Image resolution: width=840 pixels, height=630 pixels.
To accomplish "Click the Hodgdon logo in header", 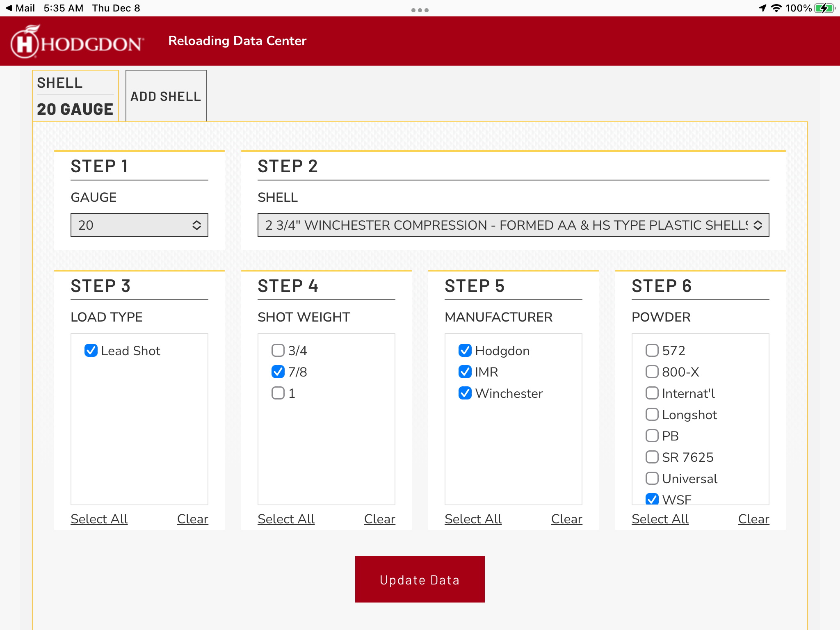I will pyautogui.click(x=77, y=42).
